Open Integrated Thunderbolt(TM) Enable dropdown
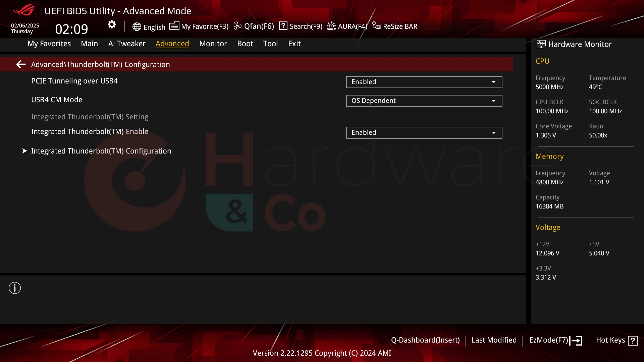The image size is (644, 362). [x=424, y=133]
